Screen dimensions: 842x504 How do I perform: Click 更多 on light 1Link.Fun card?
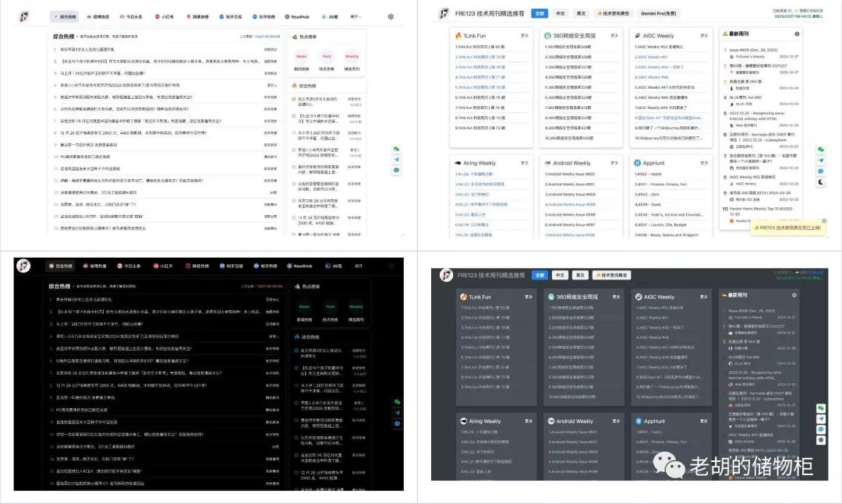pos(525,35)
